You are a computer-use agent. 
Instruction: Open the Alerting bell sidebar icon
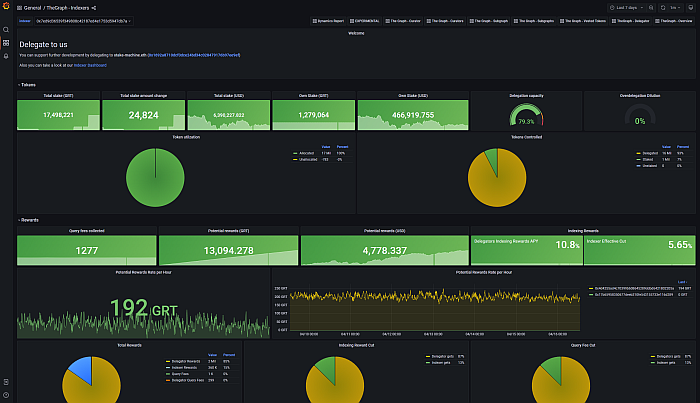pos(6,56)
